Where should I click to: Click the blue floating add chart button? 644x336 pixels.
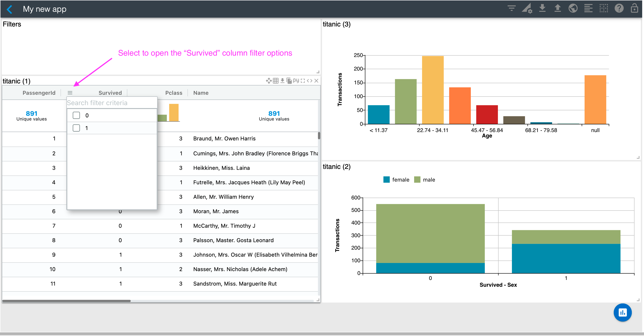622,312
